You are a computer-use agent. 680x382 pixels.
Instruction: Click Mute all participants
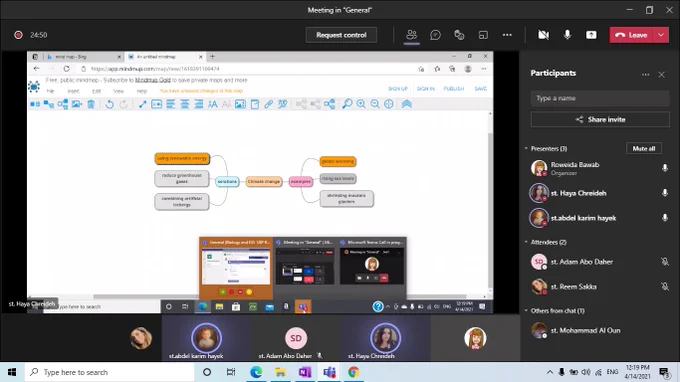[x=644, y=148]
